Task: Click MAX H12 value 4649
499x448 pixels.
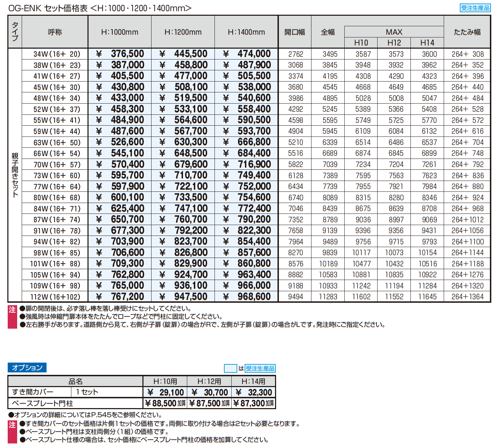Action: coord(396,87)
